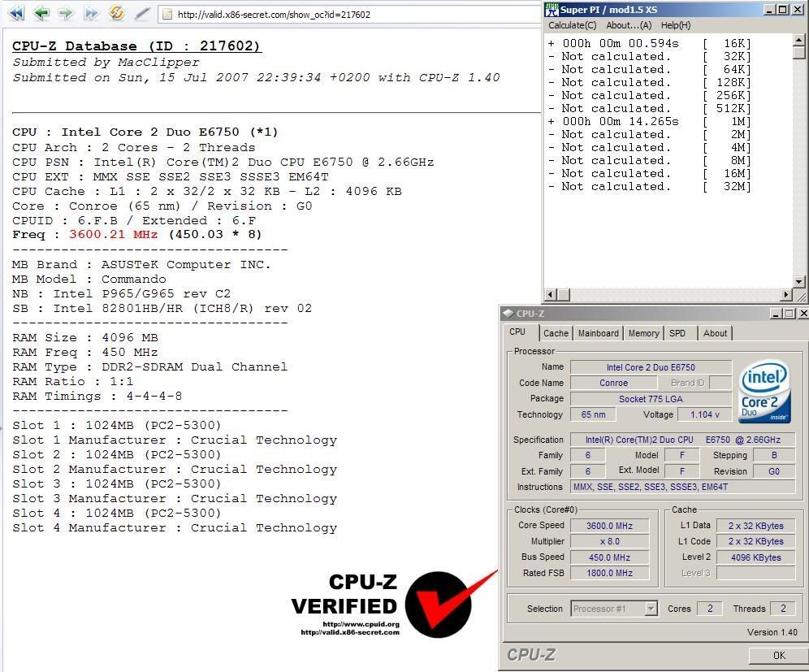
Task: Click the Level 2 value '4096 KBytes'
Action: (756, 557)
